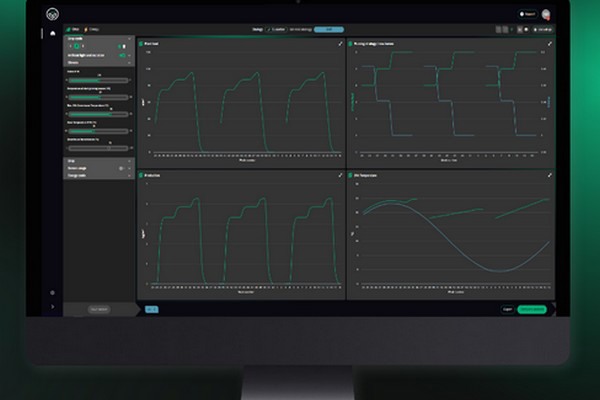Click the green button at bottom right

(532, 309)
